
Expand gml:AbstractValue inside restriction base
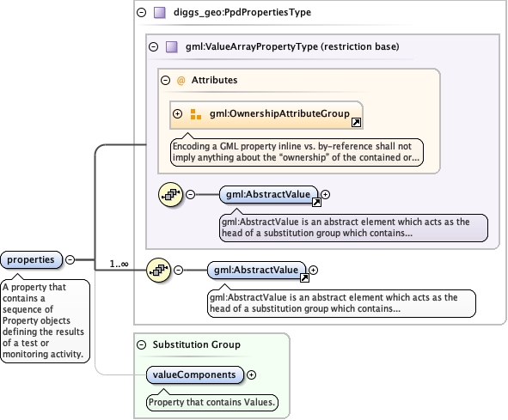coord(325,194)
